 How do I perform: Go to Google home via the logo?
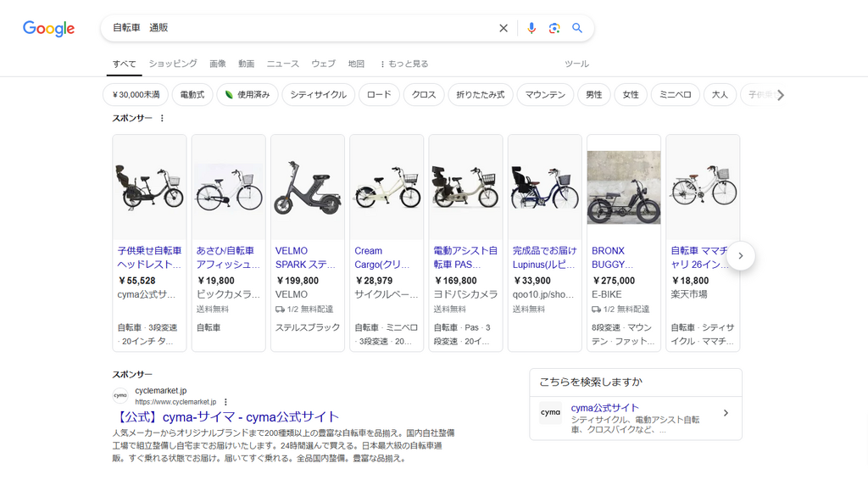48,28
